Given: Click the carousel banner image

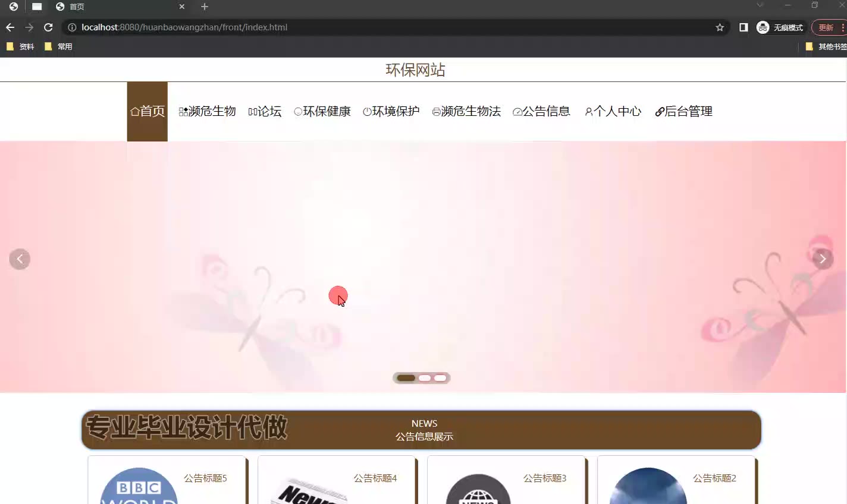Looking at the screenshot, I should (x=423, y=267).
